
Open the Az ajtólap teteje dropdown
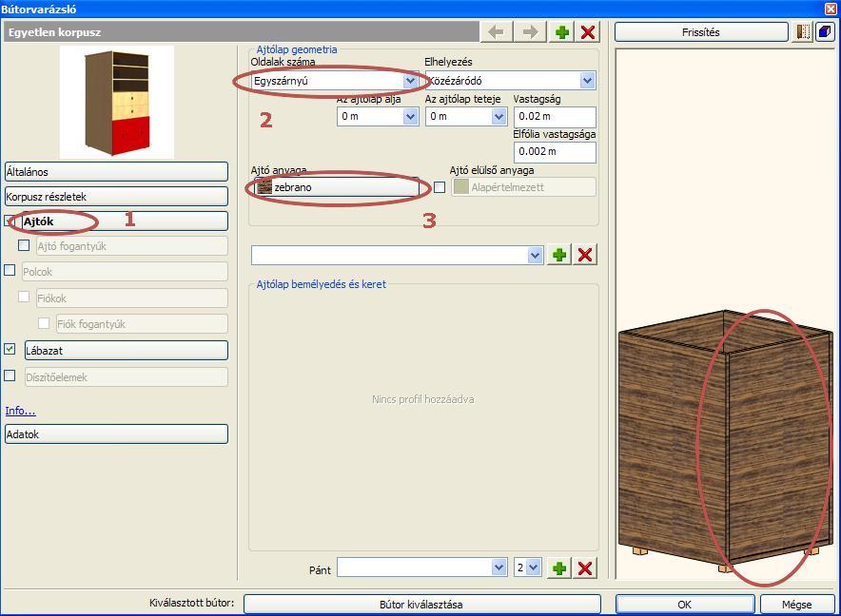pyautogui.click(x=499, y=116)
